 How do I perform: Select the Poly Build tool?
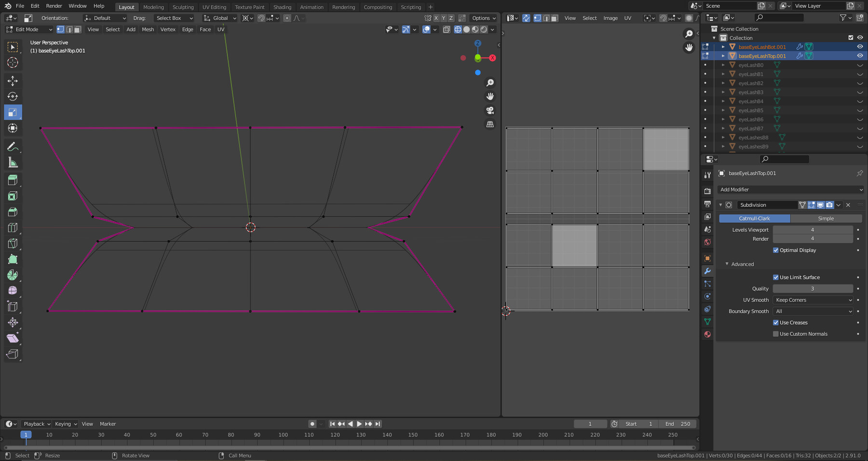pyautogui.click(x=13, y=260)
